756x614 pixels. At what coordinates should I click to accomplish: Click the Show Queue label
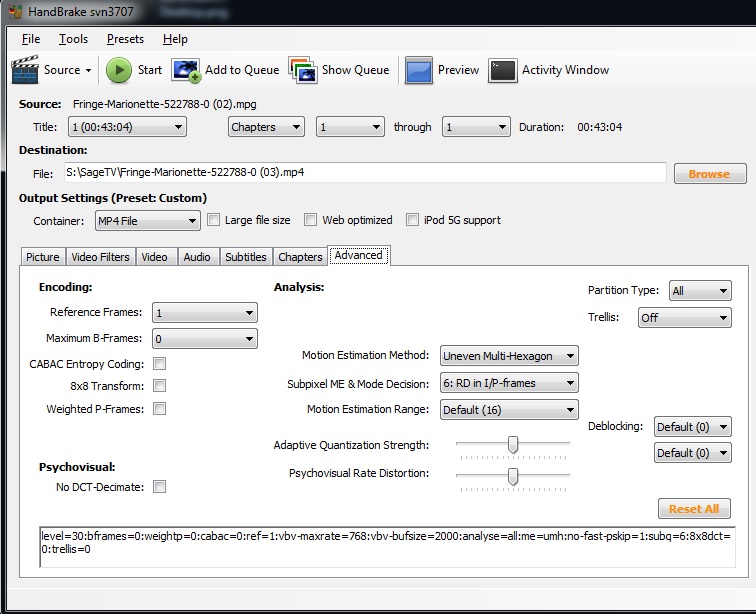tap(355, 70)
